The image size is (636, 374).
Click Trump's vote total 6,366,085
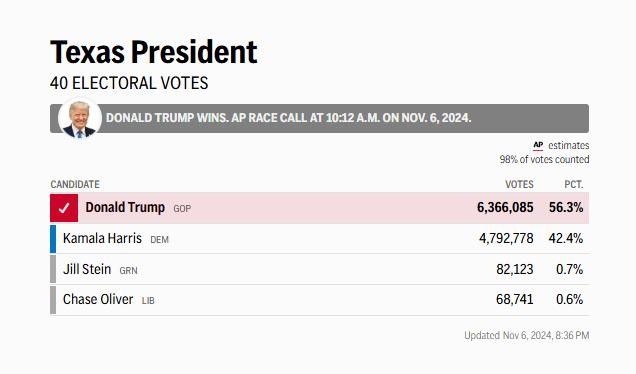pyautogui.click(x=505, y=208)
